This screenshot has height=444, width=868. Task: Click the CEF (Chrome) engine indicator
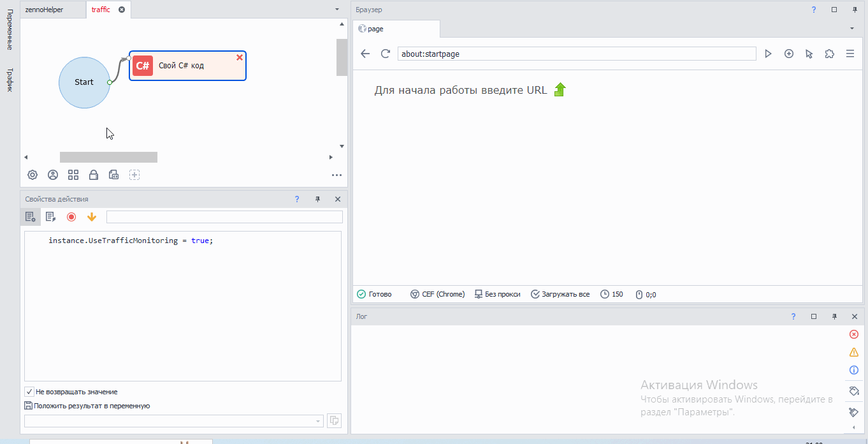tap(437, 294)
